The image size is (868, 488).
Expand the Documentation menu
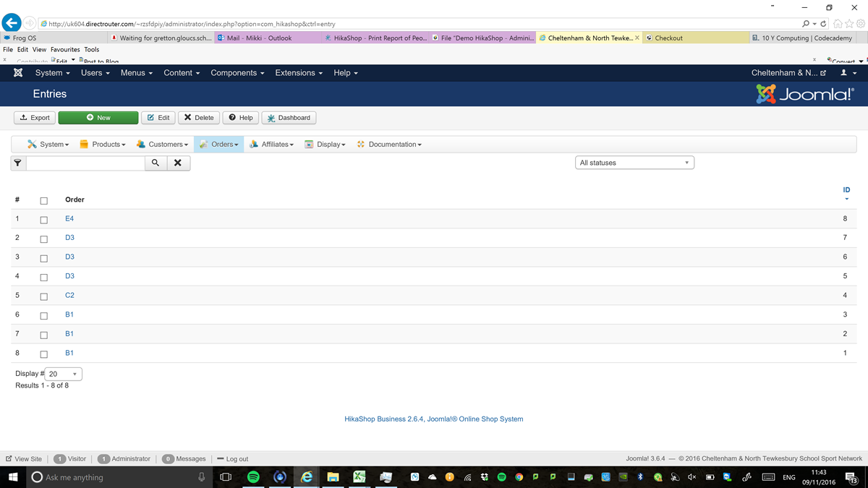[x=389, y=145]
